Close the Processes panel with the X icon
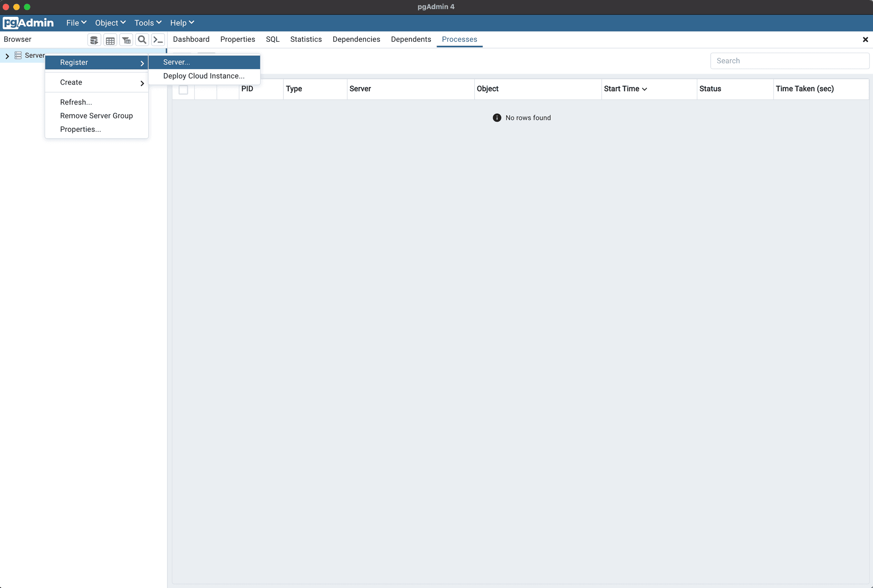 click(x=866, y=40)
